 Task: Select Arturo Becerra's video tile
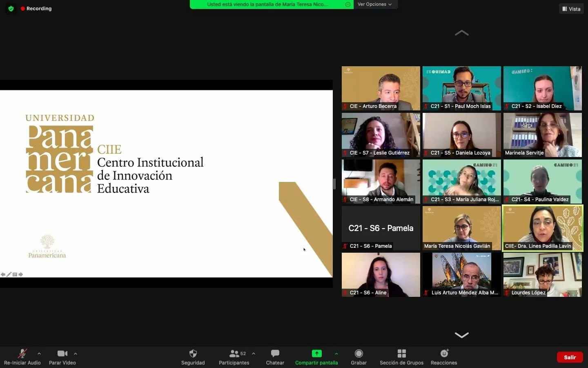pyautogui.click(x=381, y=88)
